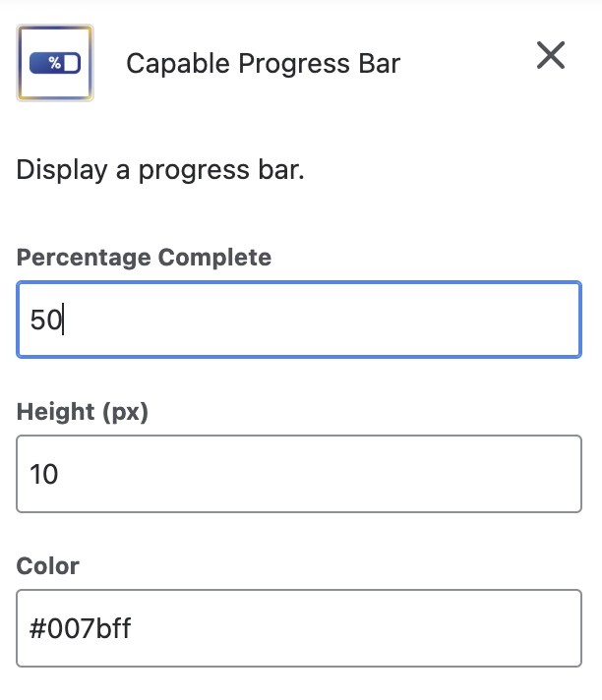Click the Height (px) label
Image resolution: width=602 pixels, height=700 pixels.
click(x=83, y=412)
